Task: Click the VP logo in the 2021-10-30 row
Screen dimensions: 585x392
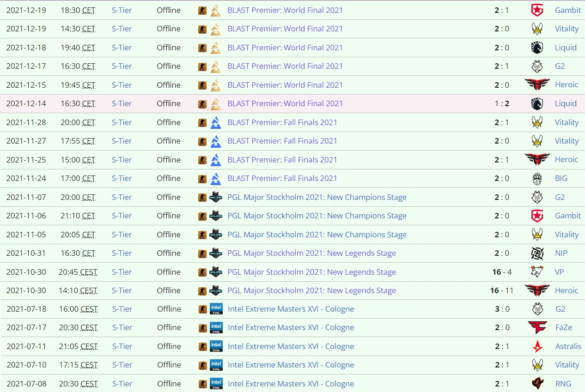Action: pyautogui.click(x=537, y=272)
